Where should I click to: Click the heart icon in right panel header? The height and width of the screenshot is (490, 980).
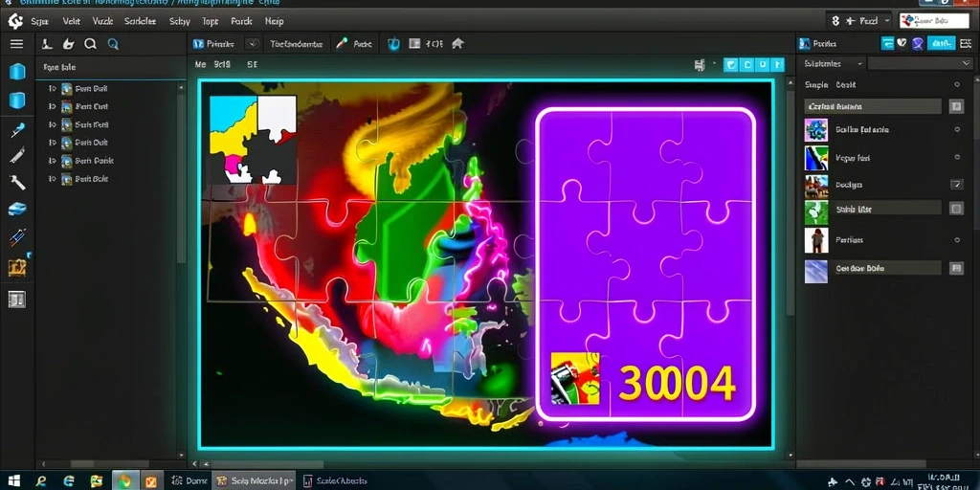[902, 43]
